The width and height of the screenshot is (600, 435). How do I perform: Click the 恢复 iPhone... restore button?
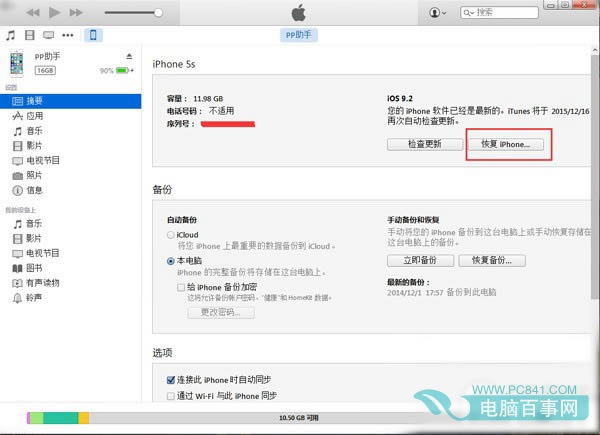(x=505, y=144)
